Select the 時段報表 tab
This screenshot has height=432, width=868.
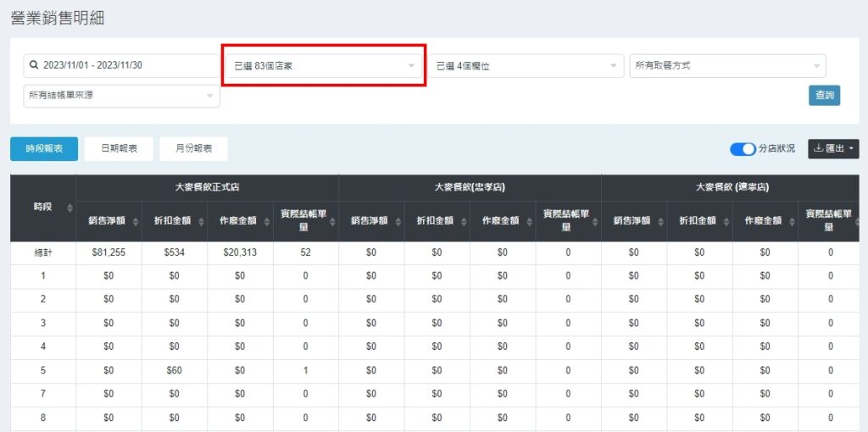coord(44,148)
